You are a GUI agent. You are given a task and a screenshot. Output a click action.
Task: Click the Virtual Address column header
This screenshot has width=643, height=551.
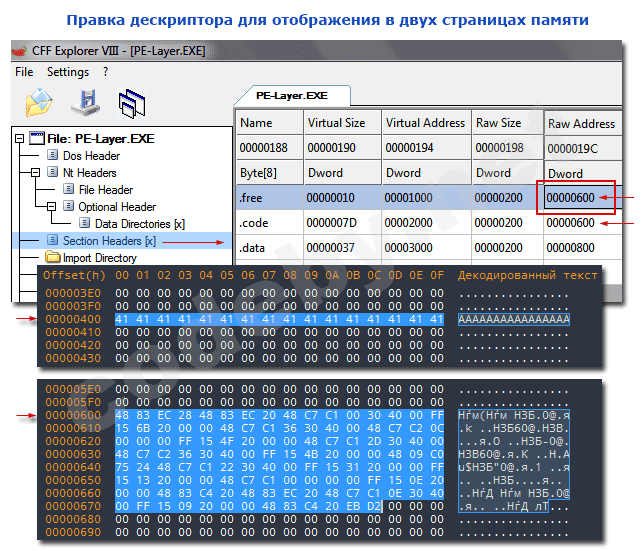(x=426, y=123)
